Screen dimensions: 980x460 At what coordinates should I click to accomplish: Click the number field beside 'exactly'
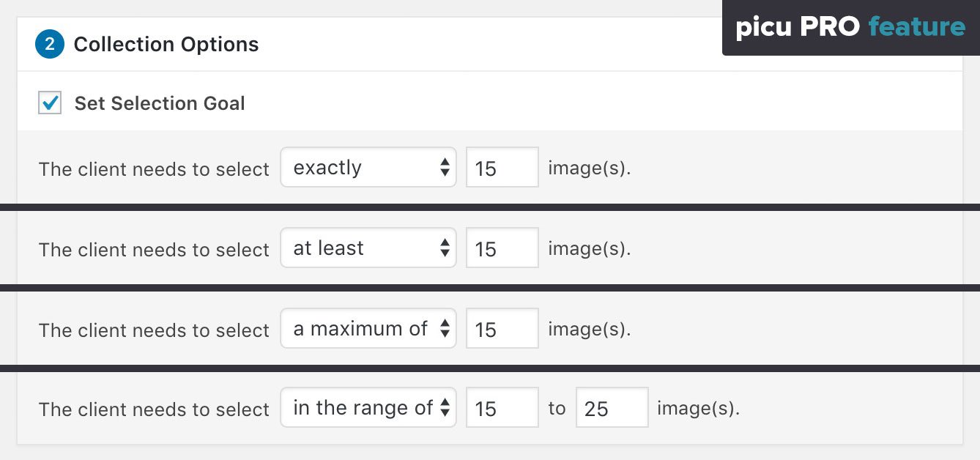502,168
